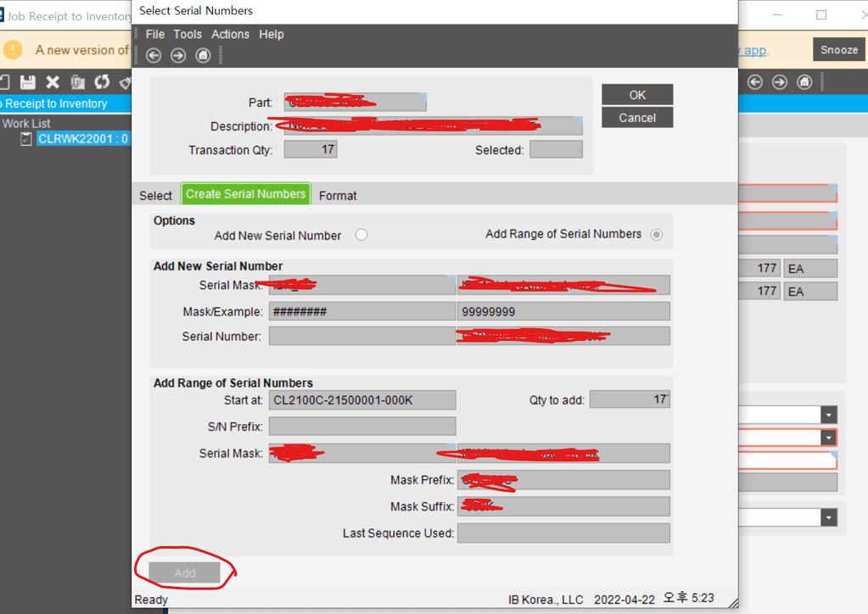Open the top dropdown on the right panel
868x614 pixels.
828,414
